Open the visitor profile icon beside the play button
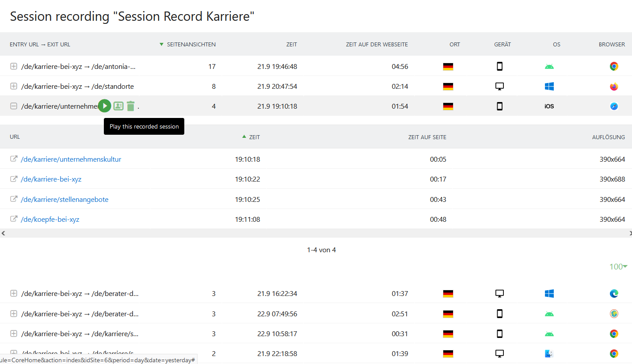This screenshot has height=364, width=632. (x=118, y=106)
